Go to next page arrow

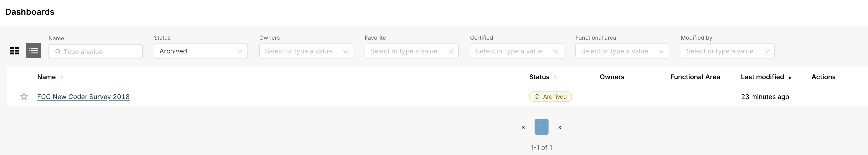560,127
